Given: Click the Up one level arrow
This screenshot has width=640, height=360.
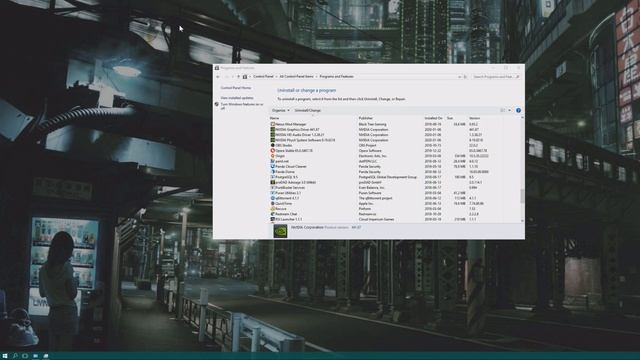Looking at the screenshot, I should point(239,77).
